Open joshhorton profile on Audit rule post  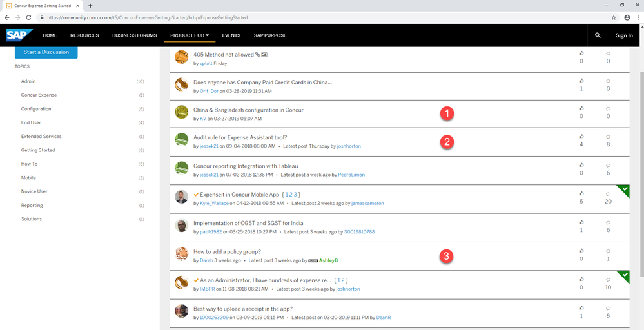[x=349, y=146]
